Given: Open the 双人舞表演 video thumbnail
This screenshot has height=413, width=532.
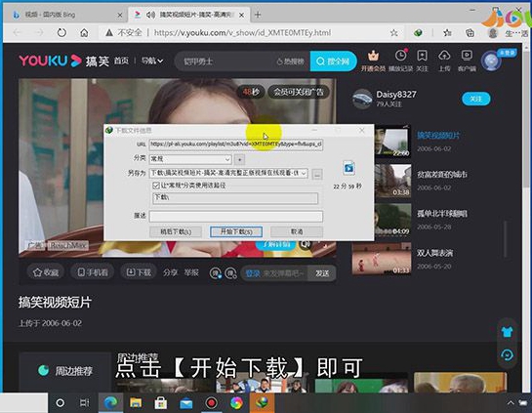Looking at the screenshot, I should pyautogui.click(x=382, y=259).
